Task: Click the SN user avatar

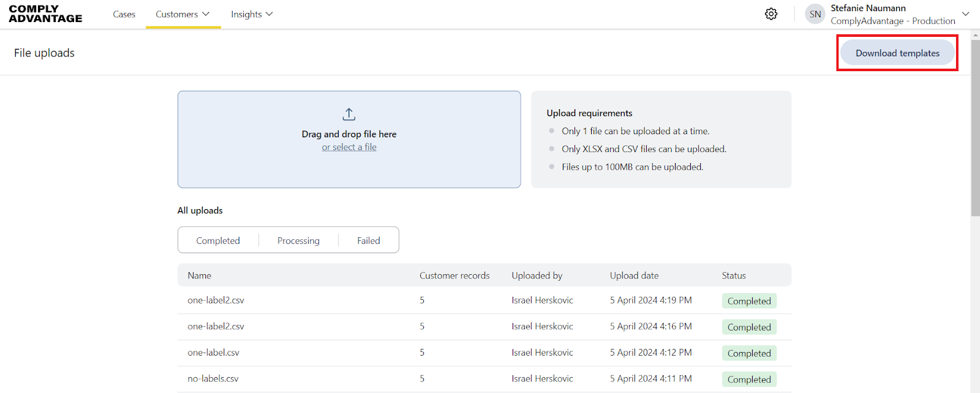Action: point(815,14)
